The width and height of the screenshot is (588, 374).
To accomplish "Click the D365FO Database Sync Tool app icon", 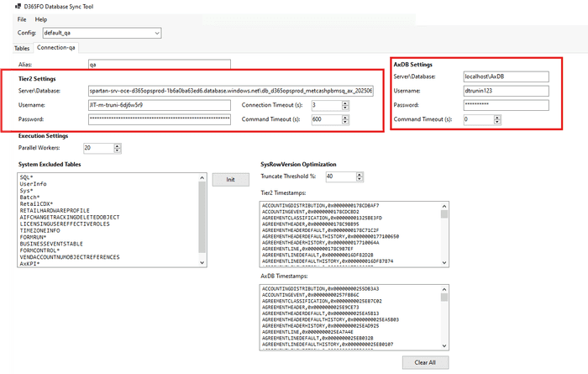I will click(x=18, y=7).
